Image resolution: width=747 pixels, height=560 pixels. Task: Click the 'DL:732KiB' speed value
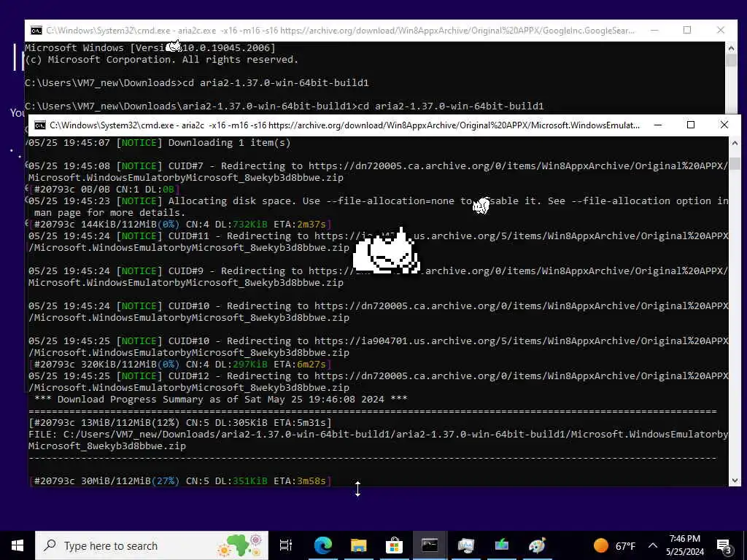241,225
